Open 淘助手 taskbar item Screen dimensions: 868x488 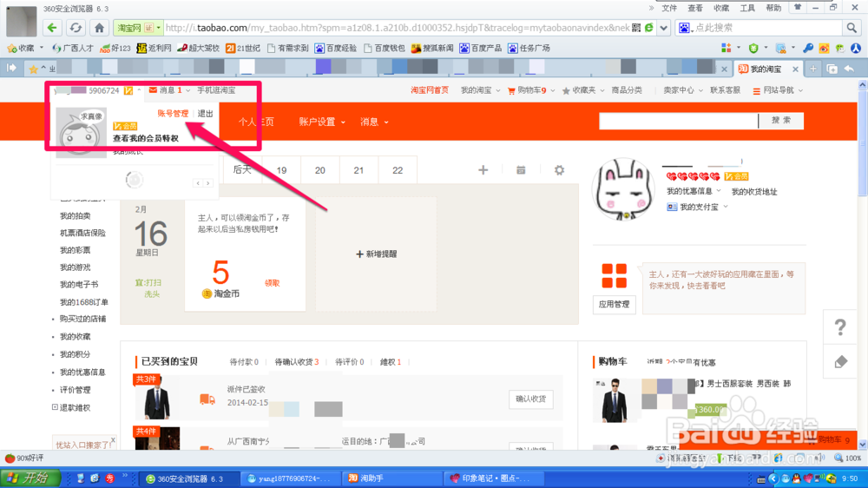392,478
